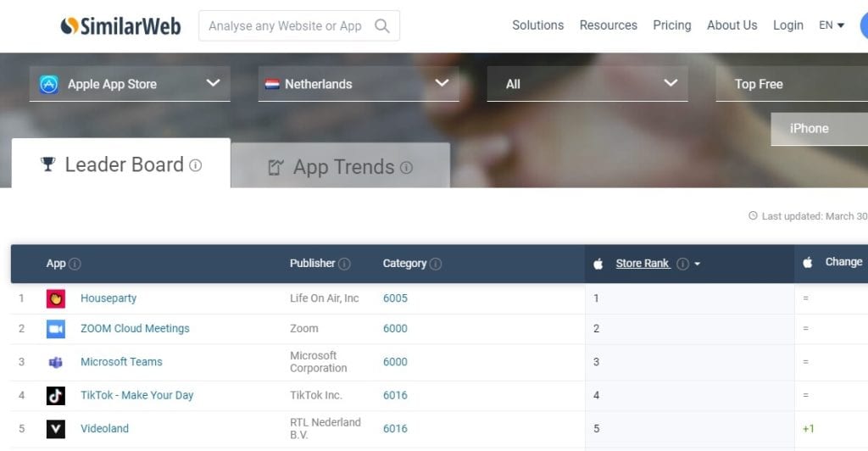This screenshot has height=451, width=868.
Task: Click the info icon next to Category column
Action: click(436, 264)
